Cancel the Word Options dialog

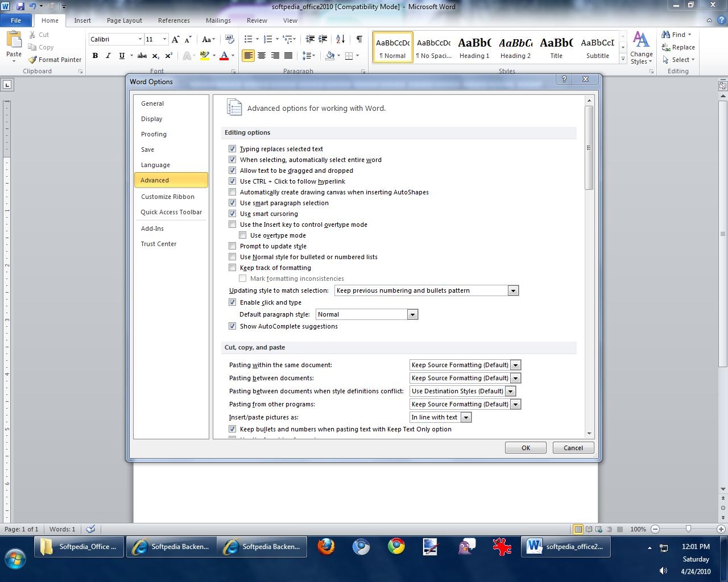pyautogui.click(x=573, y=448)
